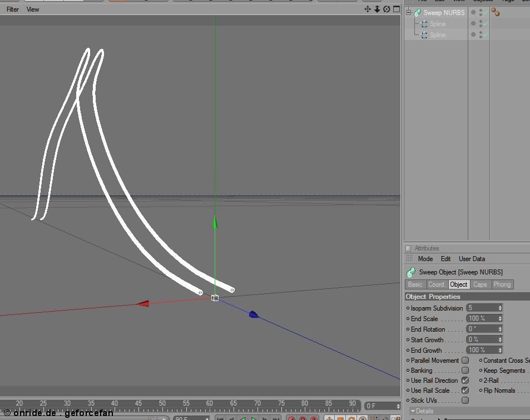Click the green Y axis arrow handle
Screen dimensions: 530x420
215,223
